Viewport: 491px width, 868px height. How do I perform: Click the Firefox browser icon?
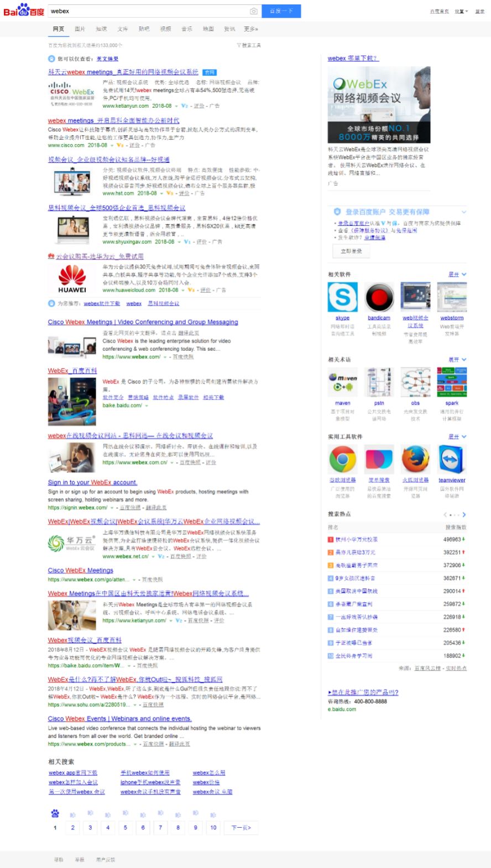415,460
